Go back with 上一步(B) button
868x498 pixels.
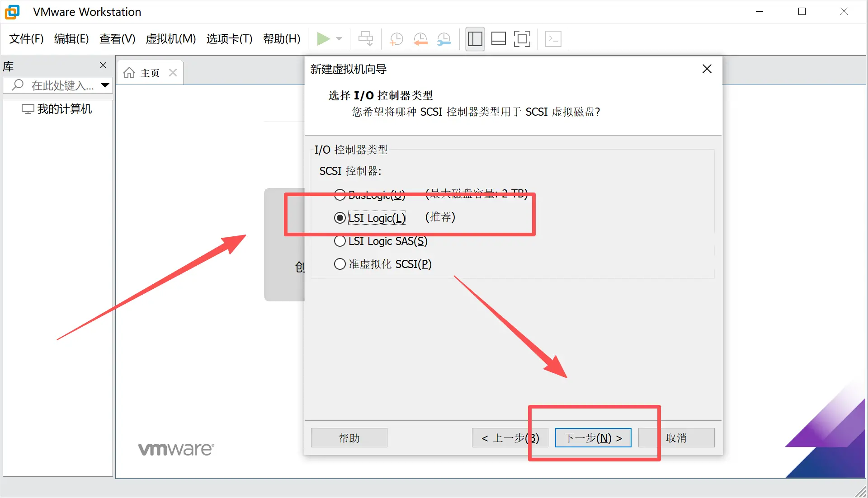(510, 437)
